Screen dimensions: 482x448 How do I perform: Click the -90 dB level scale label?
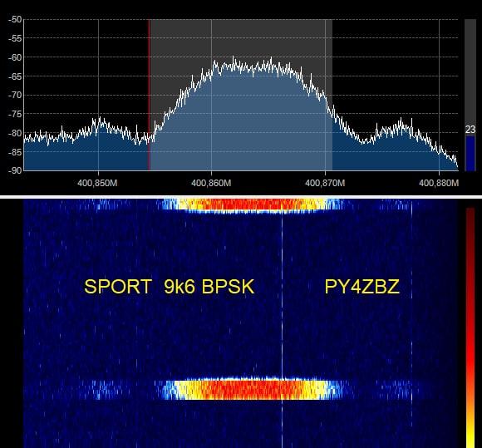coord(15,170)
